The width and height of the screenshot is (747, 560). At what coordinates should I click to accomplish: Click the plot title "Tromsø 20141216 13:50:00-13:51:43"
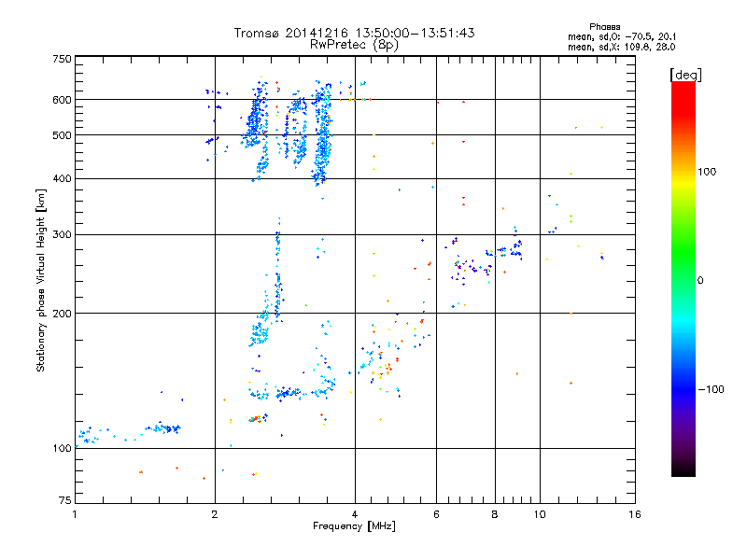[354, 33]
